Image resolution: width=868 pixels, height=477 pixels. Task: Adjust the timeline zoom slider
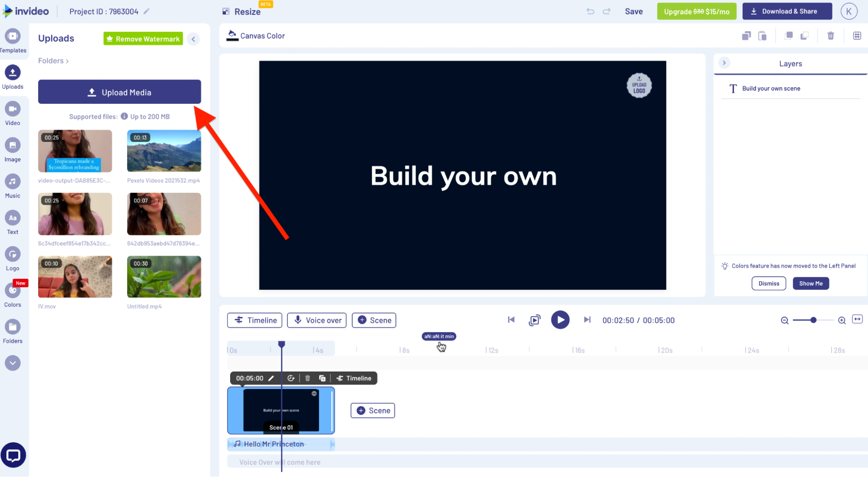pyautogui.click(x=813, y=320)
